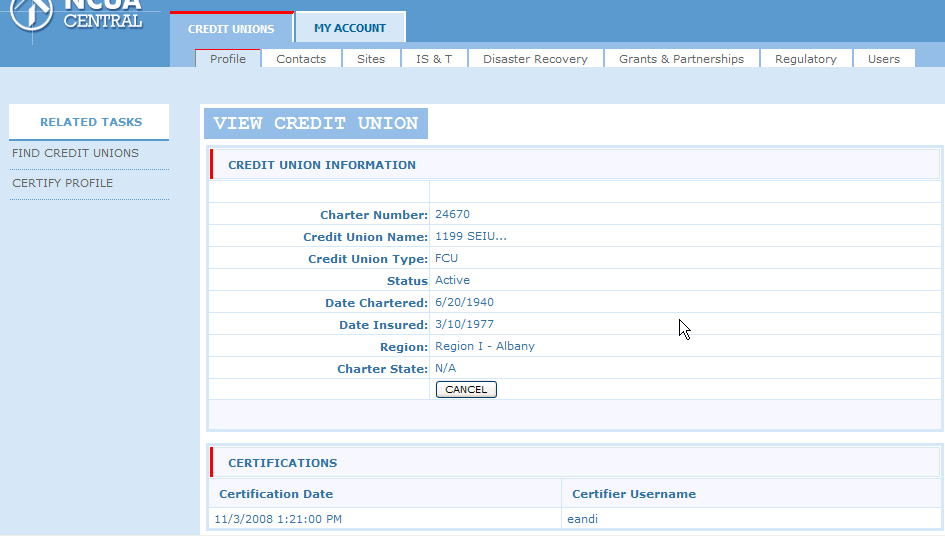Screen dimensions: 945x536
Task: Switch to the My Account tab
Action: 350,28
